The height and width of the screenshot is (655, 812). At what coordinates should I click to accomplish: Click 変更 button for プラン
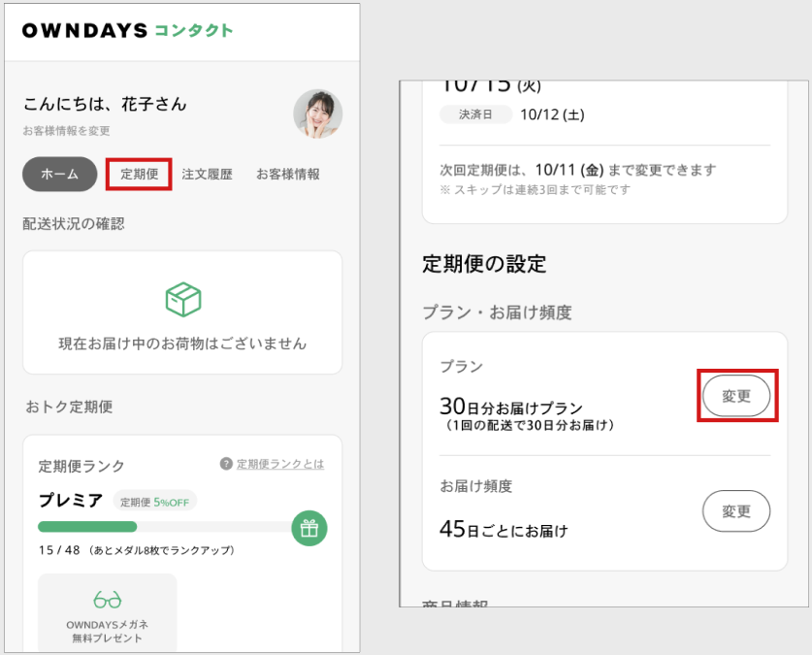click(x=736, y=396)
